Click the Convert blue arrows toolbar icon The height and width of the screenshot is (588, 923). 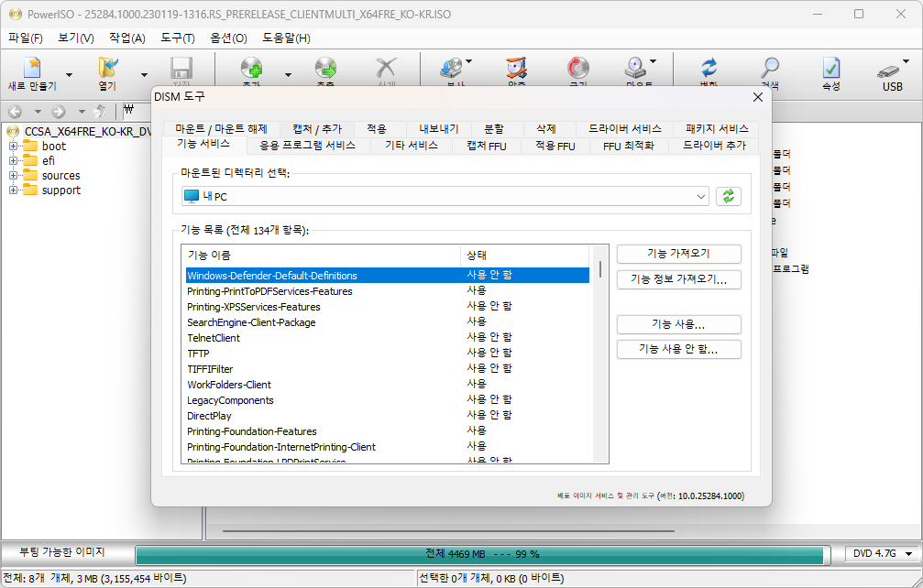pyautogui.click(x=709, y=68)
